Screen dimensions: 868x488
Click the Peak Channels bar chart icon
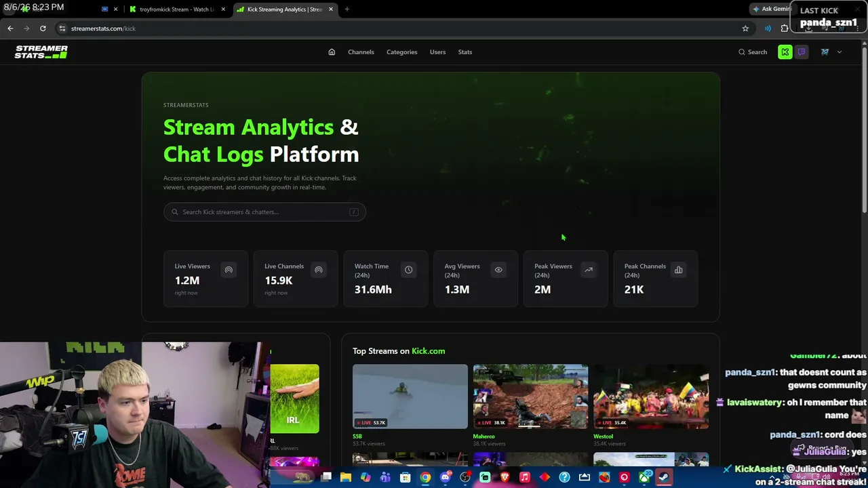(678, 270)
